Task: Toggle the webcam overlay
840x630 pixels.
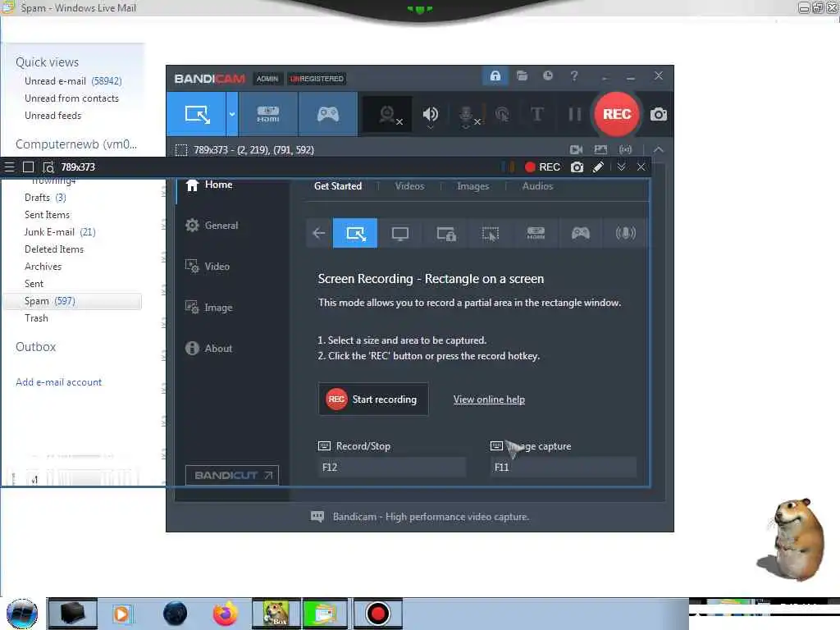Action: [388, 115]
